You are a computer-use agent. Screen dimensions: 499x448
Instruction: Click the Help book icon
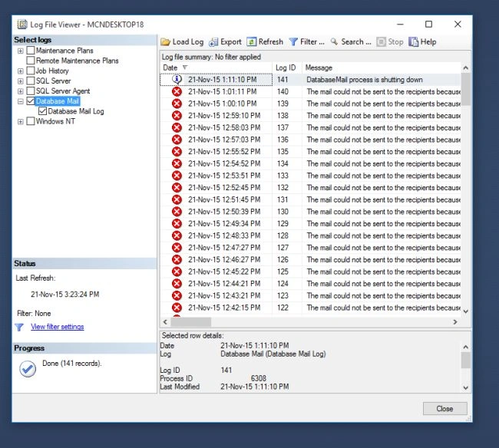(413, 42)
